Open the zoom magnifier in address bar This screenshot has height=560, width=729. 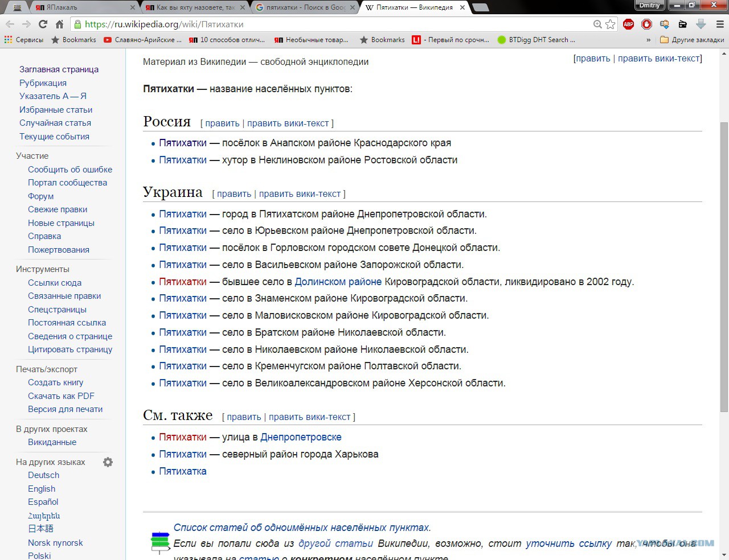pyautogui.click(x=597, y=24)
